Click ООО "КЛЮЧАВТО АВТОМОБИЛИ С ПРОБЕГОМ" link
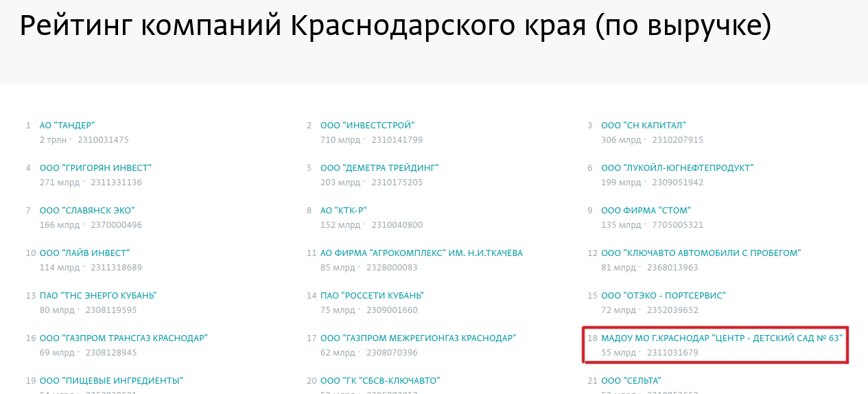 coord(701,253)
